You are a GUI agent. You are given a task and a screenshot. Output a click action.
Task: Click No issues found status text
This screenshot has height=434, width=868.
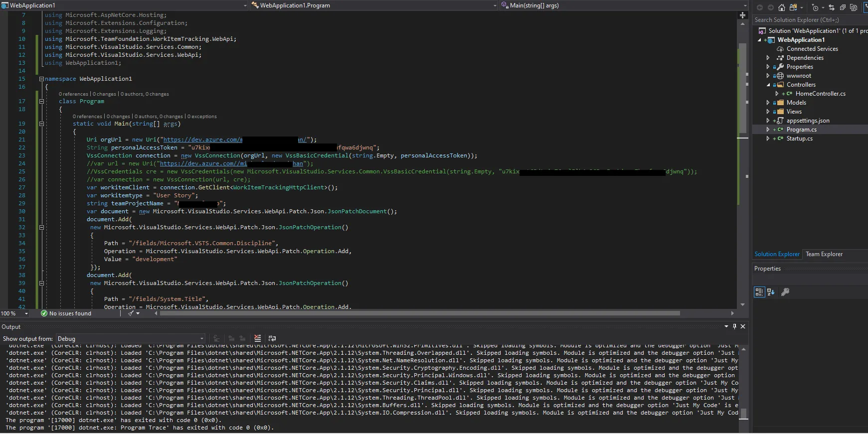coord(70,313)
